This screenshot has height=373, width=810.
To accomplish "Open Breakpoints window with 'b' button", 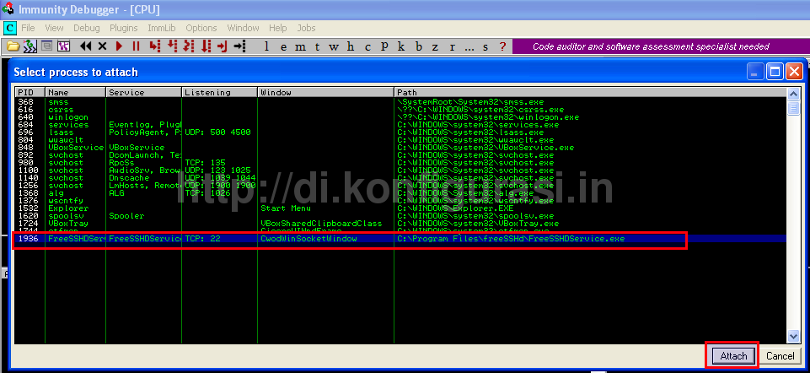I will (418, 46).
